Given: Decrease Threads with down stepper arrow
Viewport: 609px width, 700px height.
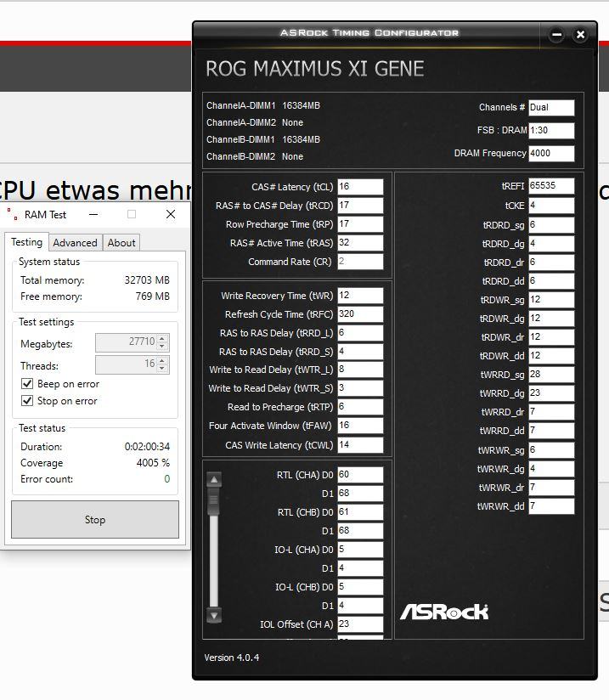Looking at the screenshot, I should coord(162,369).
